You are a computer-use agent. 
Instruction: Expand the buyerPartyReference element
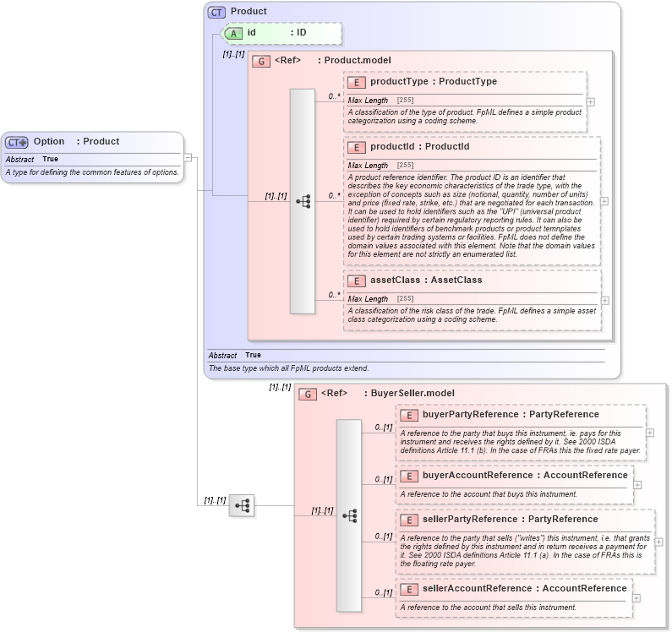(650, 433)
